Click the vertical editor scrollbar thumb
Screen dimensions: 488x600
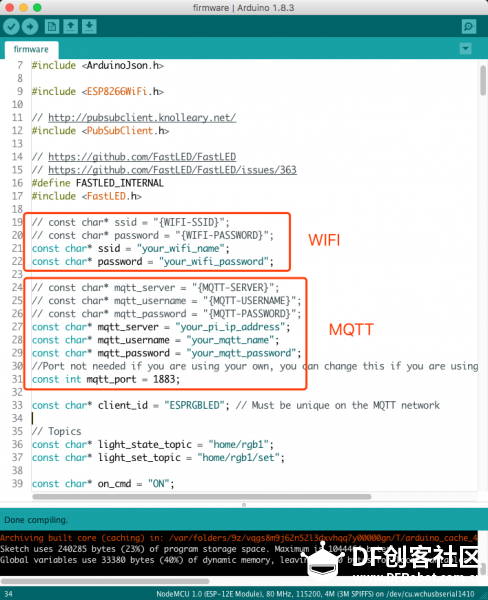[x=483, y=80]
